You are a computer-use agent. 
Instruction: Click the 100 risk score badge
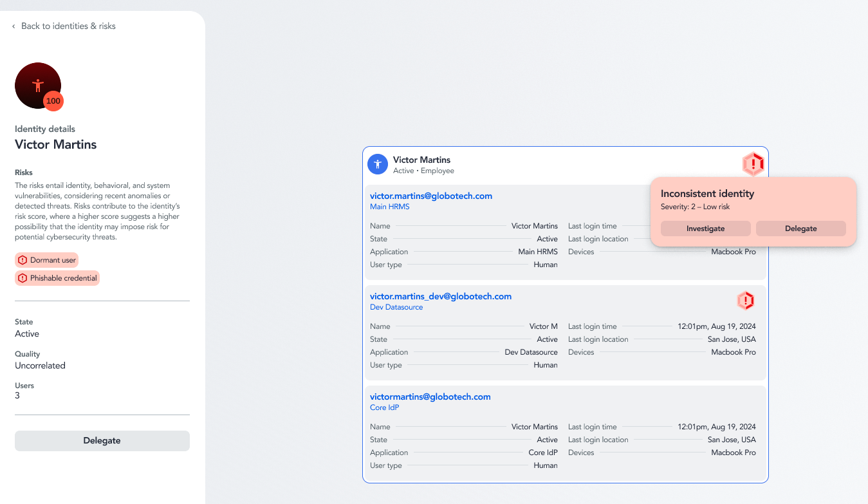(53, 101)
